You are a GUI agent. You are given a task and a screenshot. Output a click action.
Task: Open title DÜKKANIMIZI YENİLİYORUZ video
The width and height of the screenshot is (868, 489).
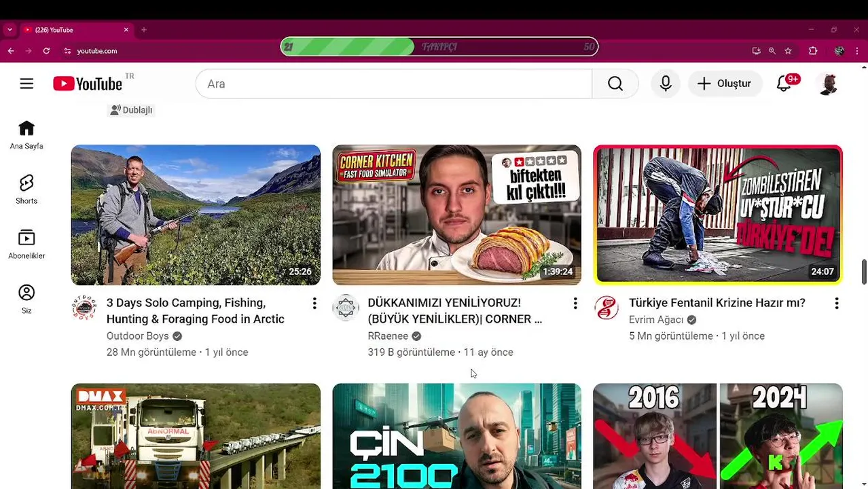(455, 311)
